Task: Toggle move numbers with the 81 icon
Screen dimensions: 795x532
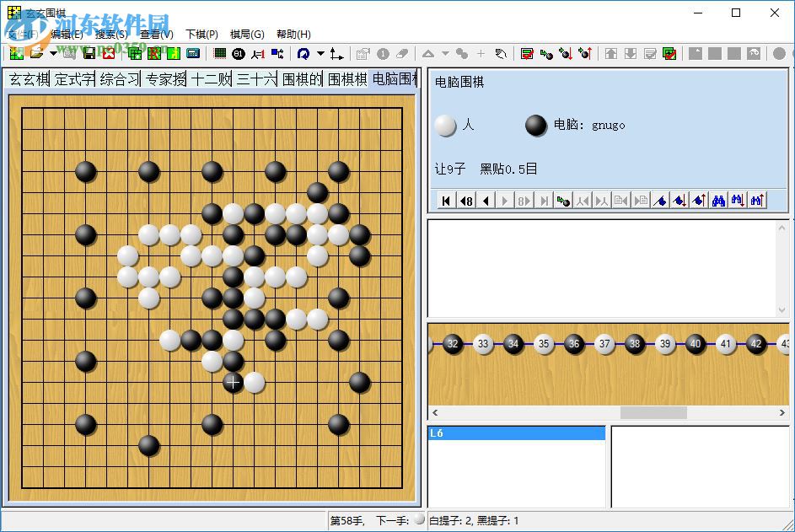Action: (x=240, y=53)
